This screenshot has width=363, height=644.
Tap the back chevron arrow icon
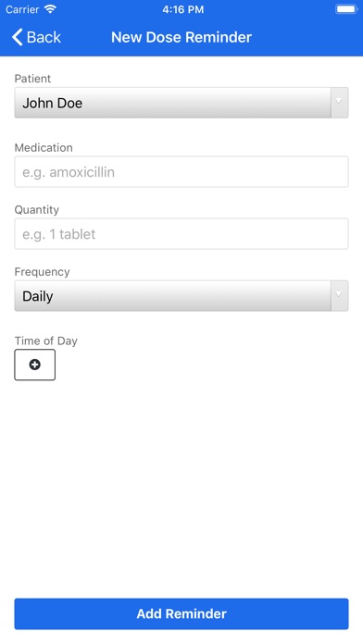[x=18, y=37]
